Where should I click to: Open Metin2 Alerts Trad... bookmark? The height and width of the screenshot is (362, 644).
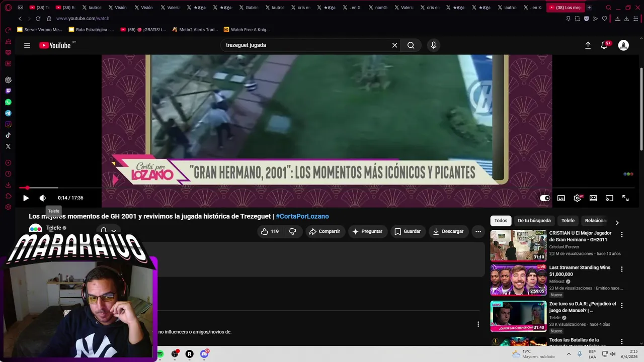(x=195, y=30)
